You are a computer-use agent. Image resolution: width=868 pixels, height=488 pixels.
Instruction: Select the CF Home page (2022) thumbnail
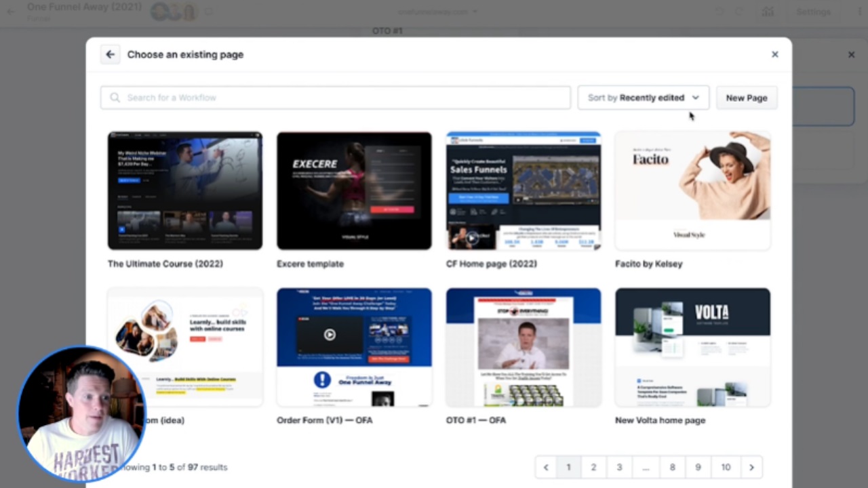pyautogui.click(x=523, y=190)
